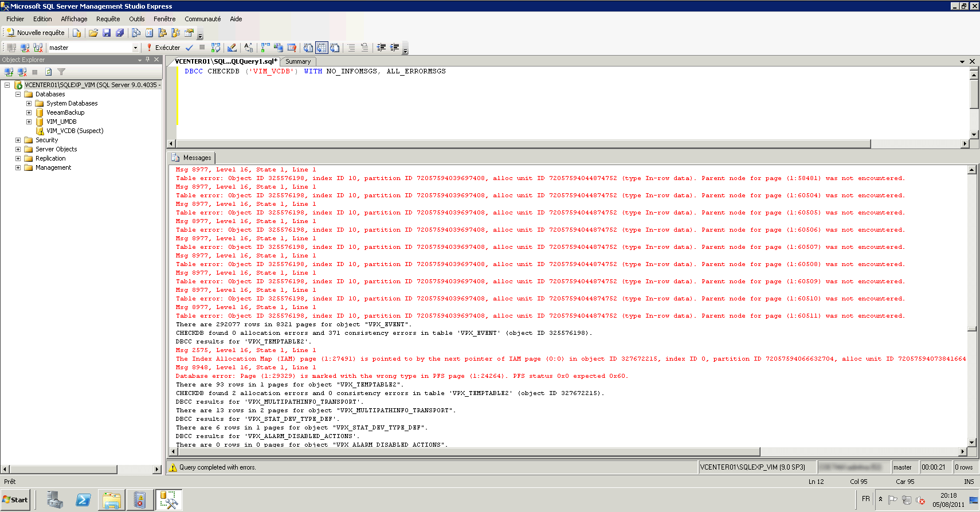This screenshot has width=980, height=512.
Task: Open the master database dropdown
Action: [x=135, y=48]
